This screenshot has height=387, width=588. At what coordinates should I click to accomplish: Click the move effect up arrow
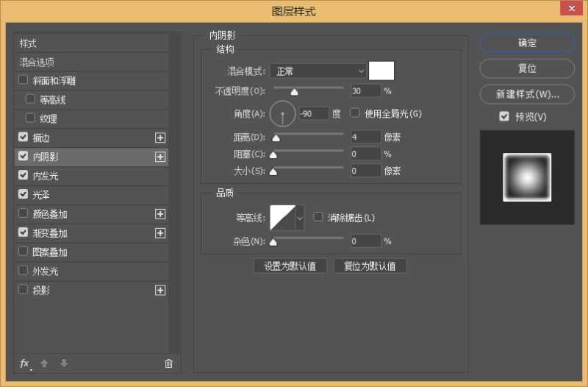pyautogui.click(x=44, y=363)
